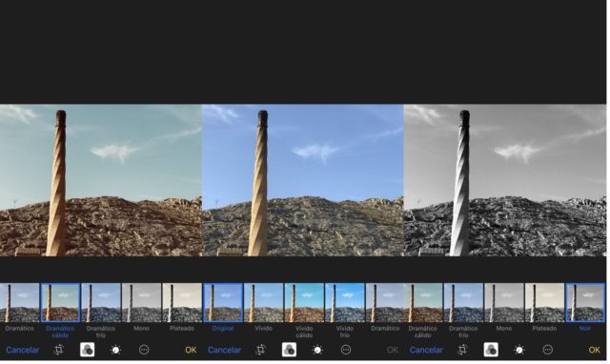Select the Vívido frío filter thumbnail

tap(346, 304)
